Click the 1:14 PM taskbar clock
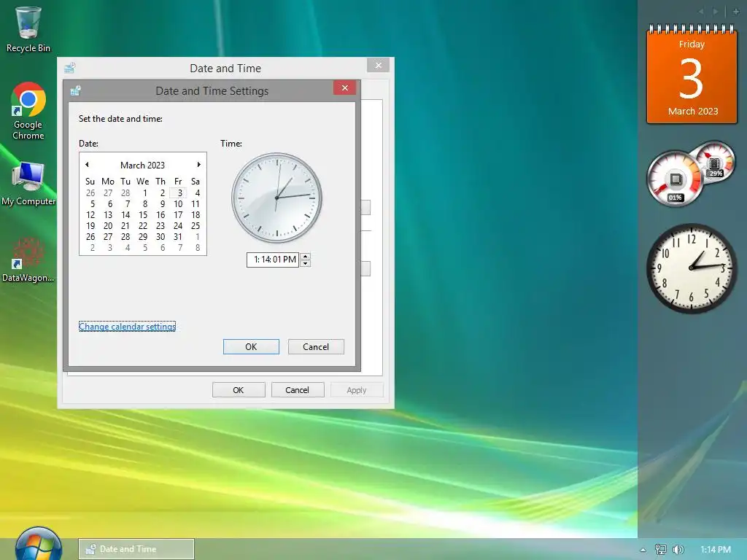 click(715, 550)
